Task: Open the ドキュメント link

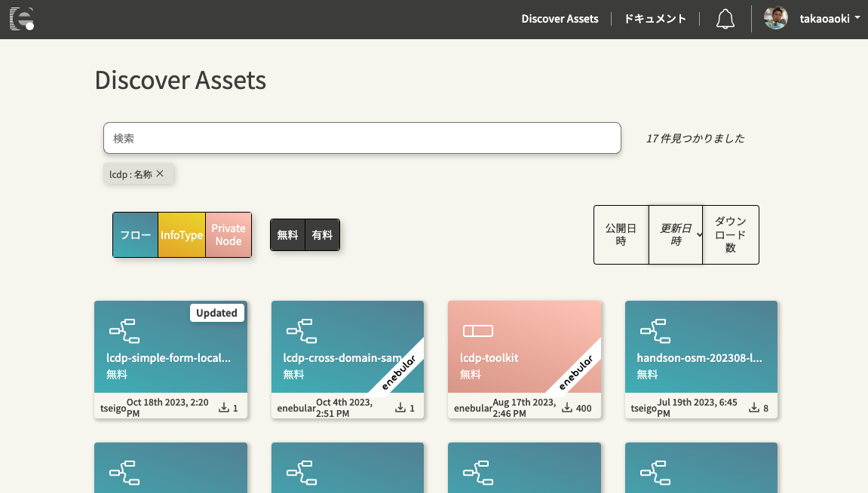Action: [655, 19]
